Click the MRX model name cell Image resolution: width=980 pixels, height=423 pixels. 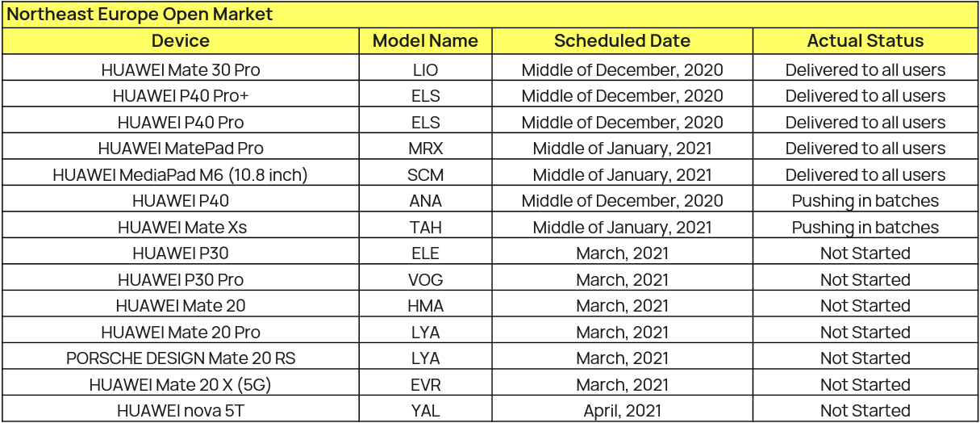(x=425, y=149)
